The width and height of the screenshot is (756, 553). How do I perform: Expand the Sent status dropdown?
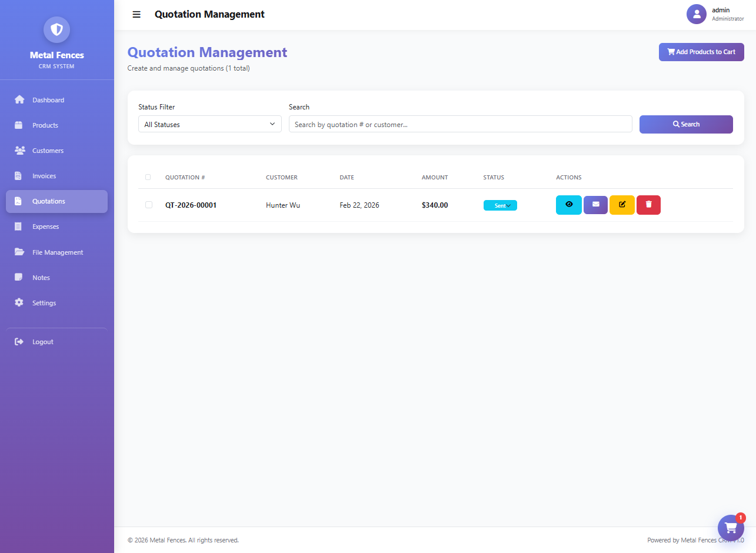[x=500, y=205]
